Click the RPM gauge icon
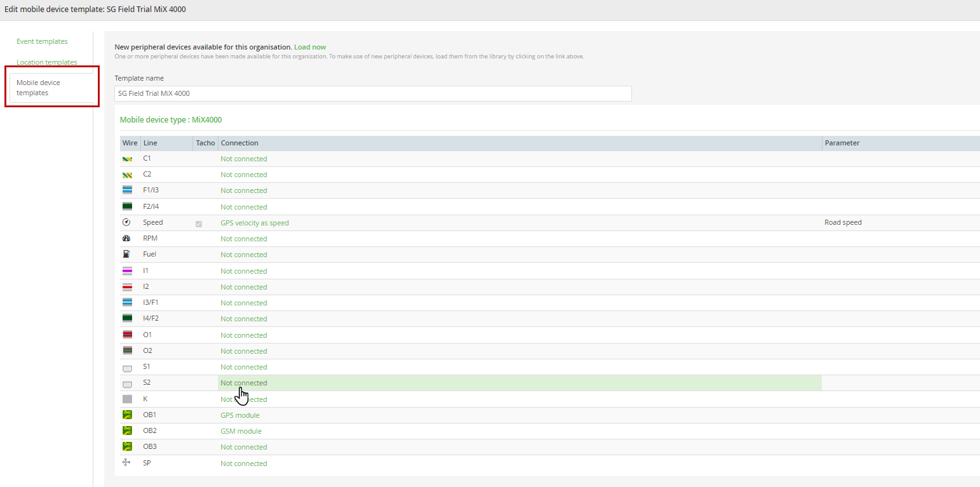 [x=126, y=238]
